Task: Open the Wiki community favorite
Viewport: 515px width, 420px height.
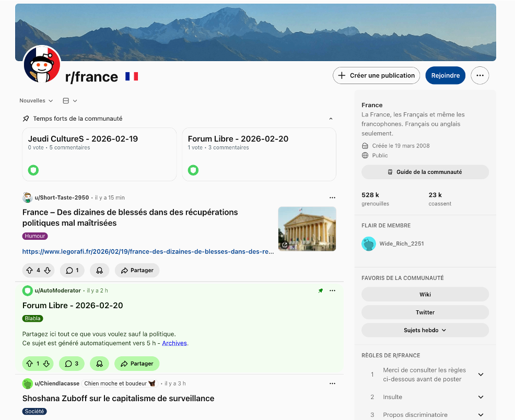Action: coord(425,295)
